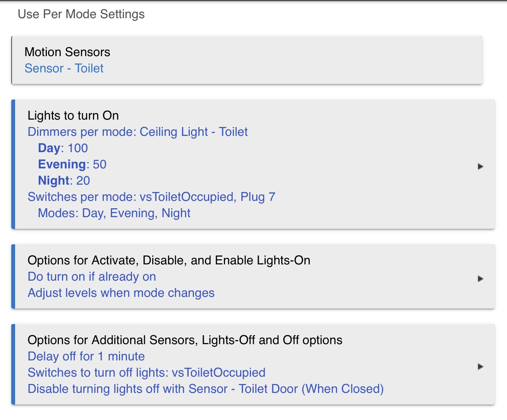The width and height of the screenshot is (507, 420).
Task: Click Options for Activate, Disable, Enable heading
Action: point(169,260)
